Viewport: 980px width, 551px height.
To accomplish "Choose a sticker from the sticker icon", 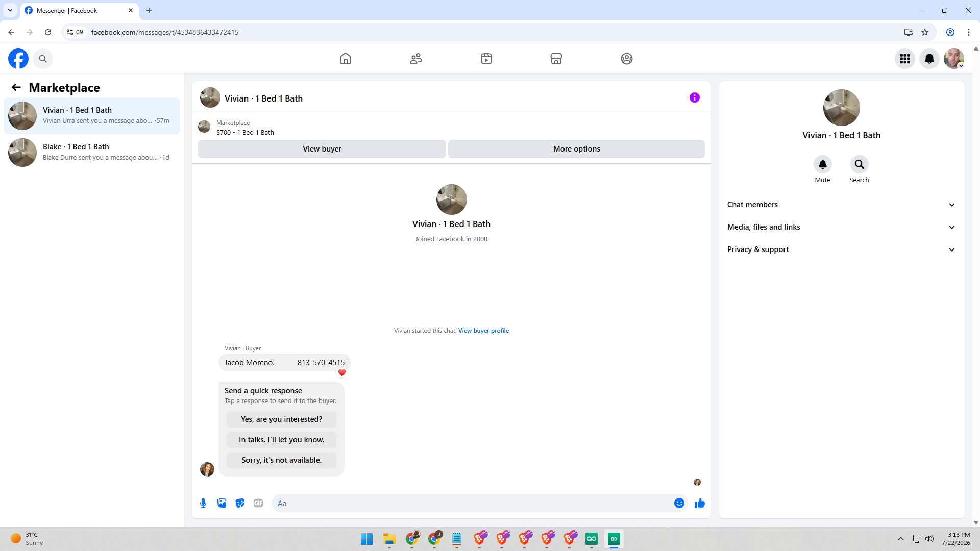I will point(240,503).
